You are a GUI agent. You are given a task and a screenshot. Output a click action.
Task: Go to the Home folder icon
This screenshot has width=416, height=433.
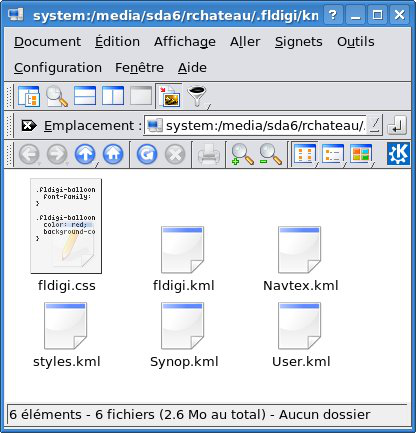pyautogui.click(x=113, y=154)
